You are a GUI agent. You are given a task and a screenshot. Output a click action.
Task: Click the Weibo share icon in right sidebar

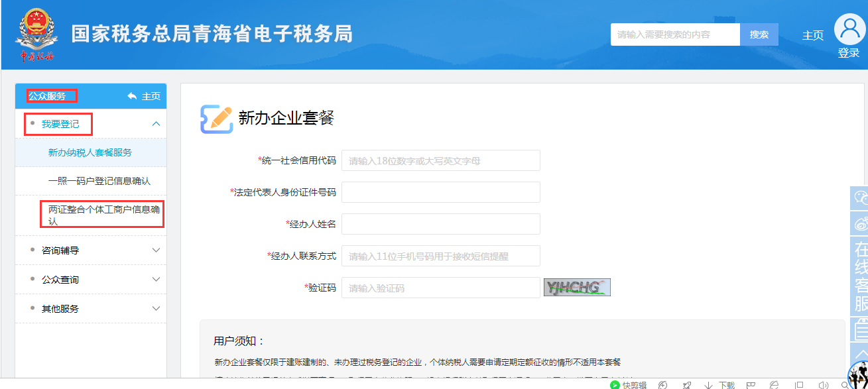pyautogui.click(x=859, y=223)
